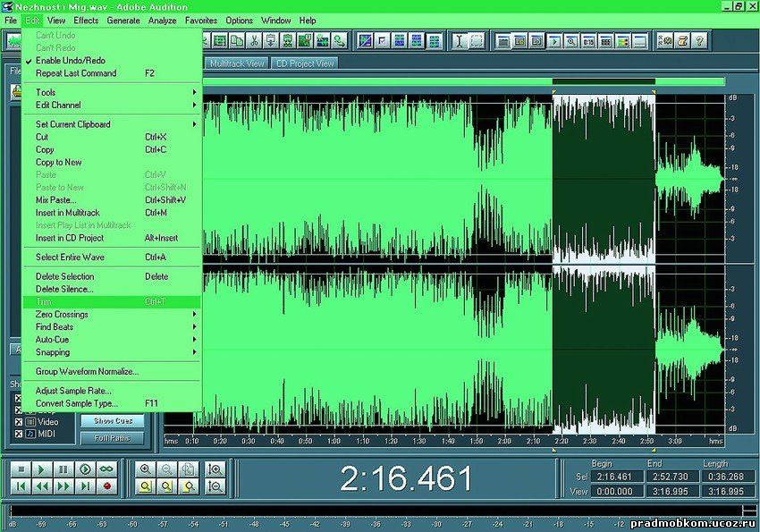Expand the Edit Channel submenu

tap(112, 105)
